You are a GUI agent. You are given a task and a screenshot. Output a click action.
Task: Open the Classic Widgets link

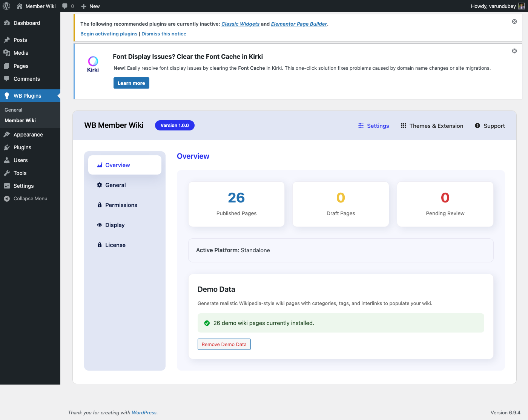240,24
